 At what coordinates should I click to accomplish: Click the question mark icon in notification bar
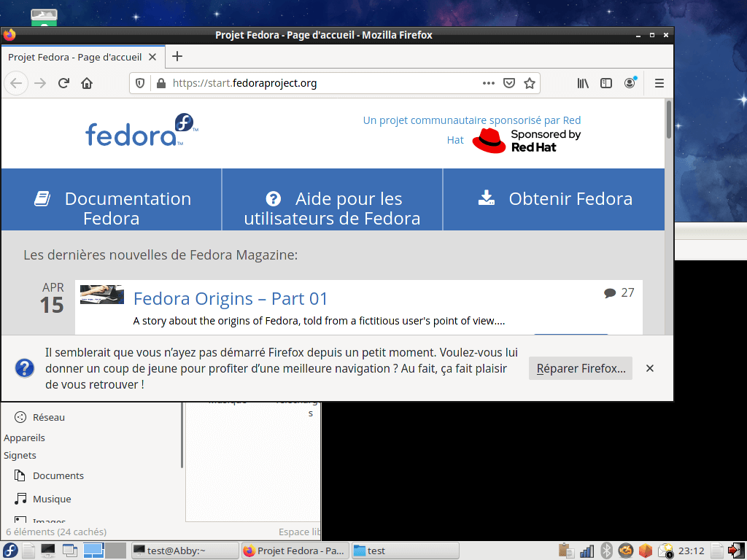click(x=24, y=368)
